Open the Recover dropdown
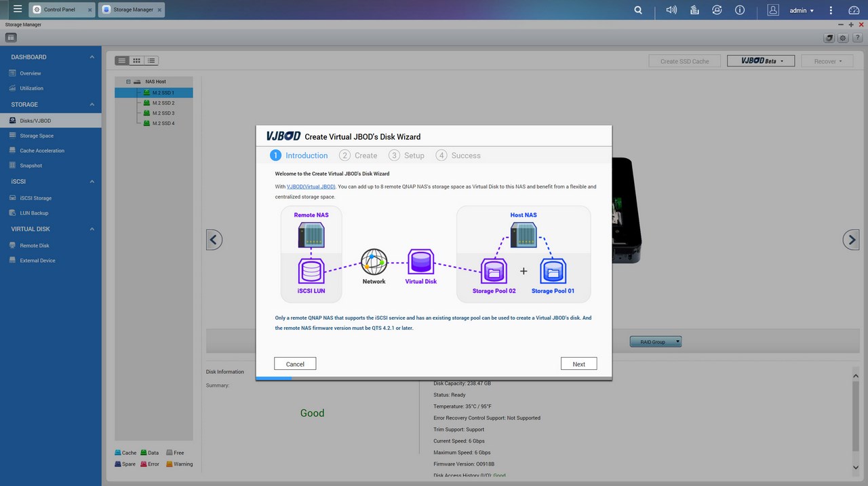 point(827,61)
